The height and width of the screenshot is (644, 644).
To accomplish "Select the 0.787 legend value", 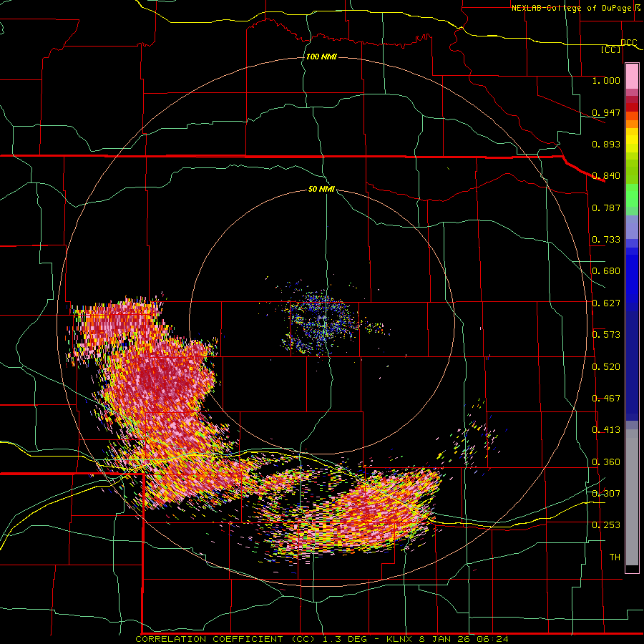I will tap(606, 208).
